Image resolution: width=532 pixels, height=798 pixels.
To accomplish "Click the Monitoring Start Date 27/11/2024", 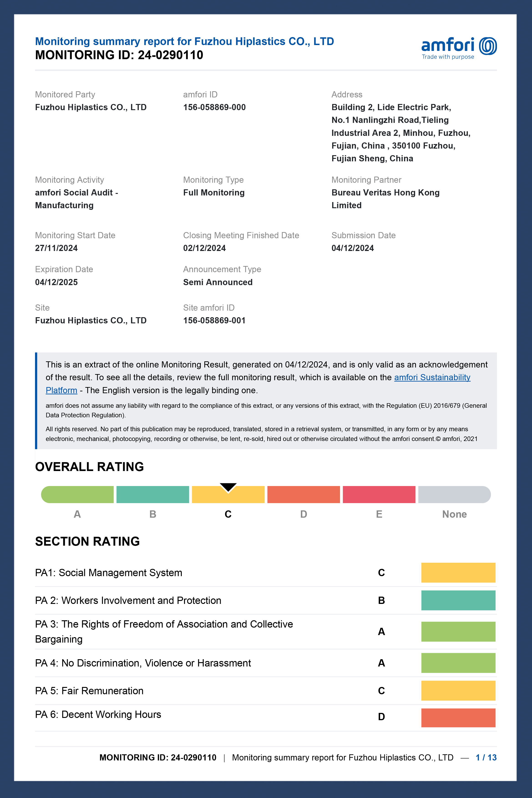I will point(56,248).
